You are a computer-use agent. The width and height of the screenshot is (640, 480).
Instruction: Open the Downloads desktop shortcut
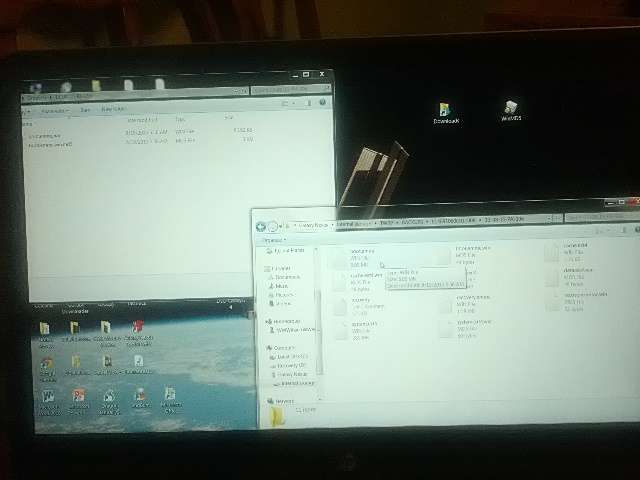444,110
